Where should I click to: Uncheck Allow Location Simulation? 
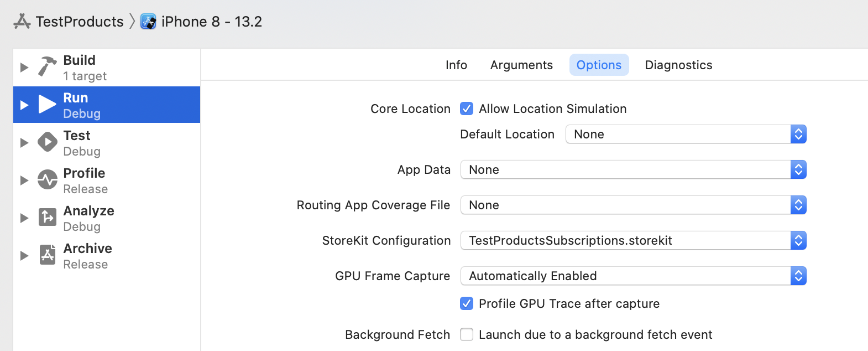pyautogui.click(x=467, y=109)
